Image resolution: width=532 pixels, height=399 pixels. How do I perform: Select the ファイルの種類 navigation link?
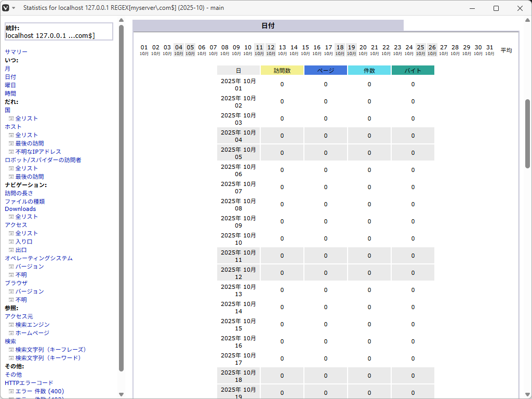click(x=24, y=202)
